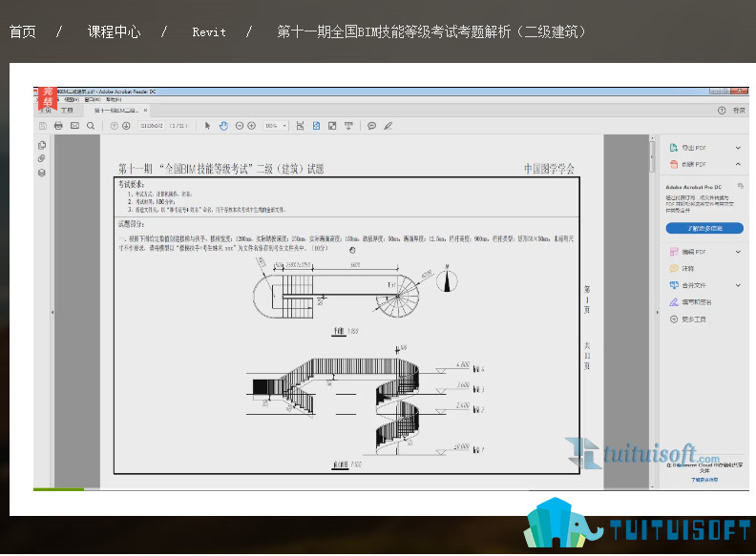This screenshot has width=756, height=556.
Task: Click the search magnifier icon in toolbar
Action: point(91,126)
